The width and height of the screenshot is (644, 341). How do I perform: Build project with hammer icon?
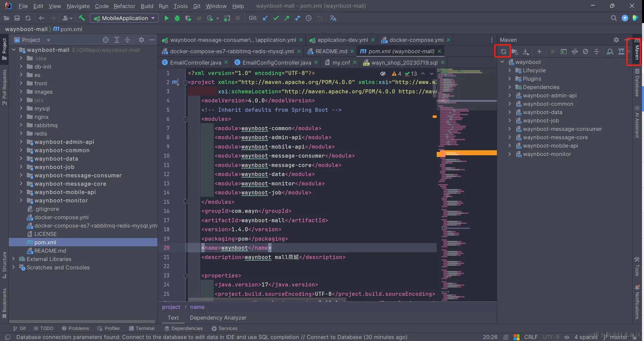(82, 18)
